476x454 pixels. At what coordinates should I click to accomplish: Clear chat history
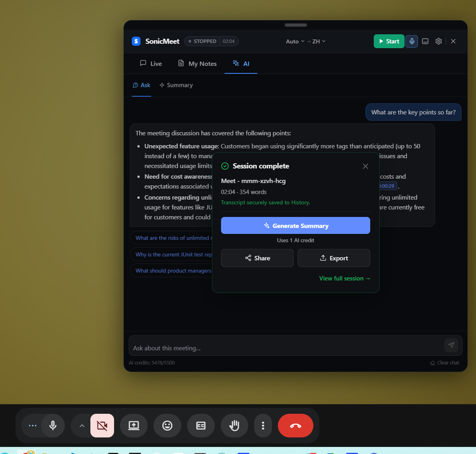pos(444,363)
